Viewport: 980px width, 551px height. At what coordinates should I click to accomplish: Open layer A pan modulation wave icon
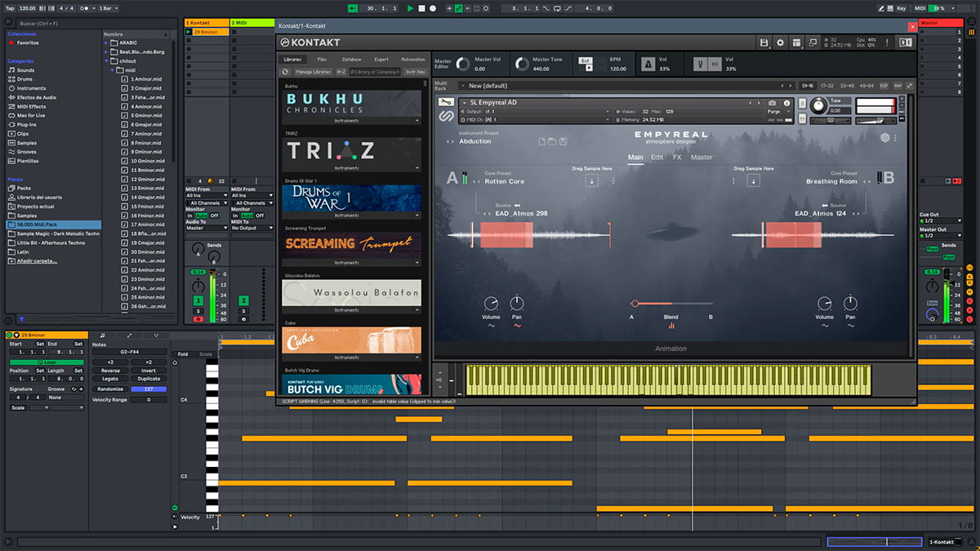[517, 326]
